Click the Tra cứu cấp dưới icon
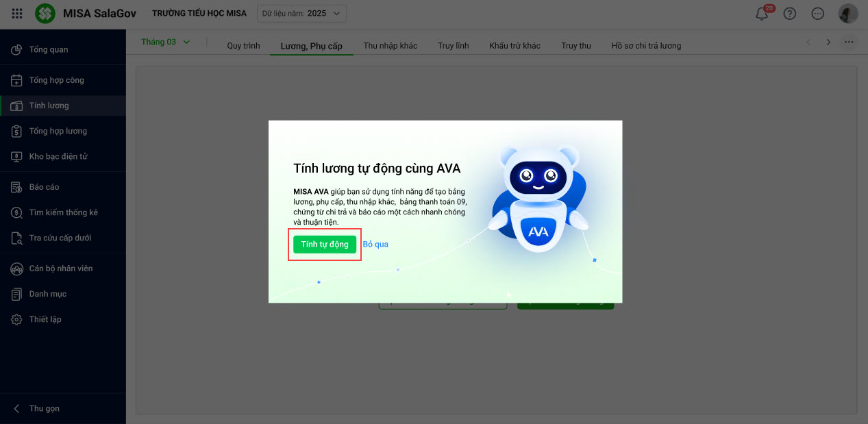 [17, 238]
